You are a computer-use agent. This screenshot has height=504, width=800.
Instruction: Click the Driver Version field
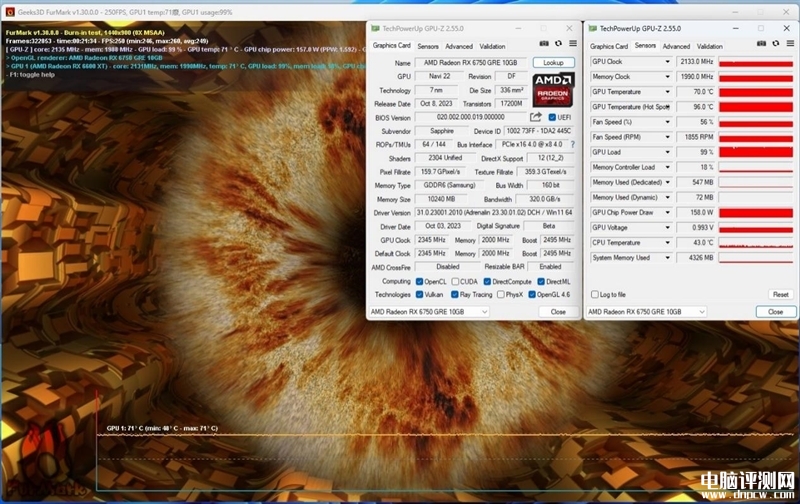494,212
